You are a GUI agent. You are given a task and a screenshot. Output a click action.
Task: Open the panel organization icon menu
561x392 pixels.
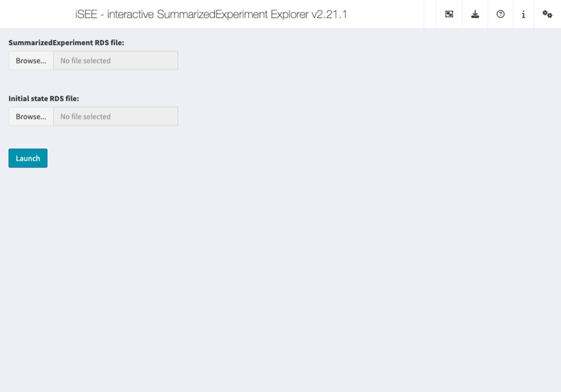[x=449, y=14]
